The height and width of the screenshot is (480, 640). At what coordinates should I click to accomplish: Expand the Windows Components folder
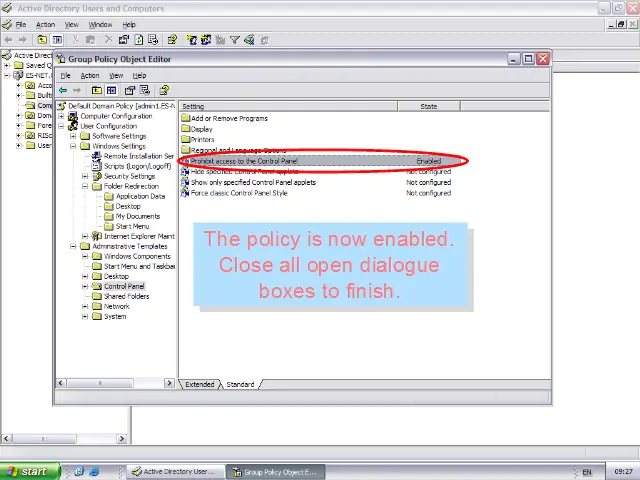coord(85,256)
